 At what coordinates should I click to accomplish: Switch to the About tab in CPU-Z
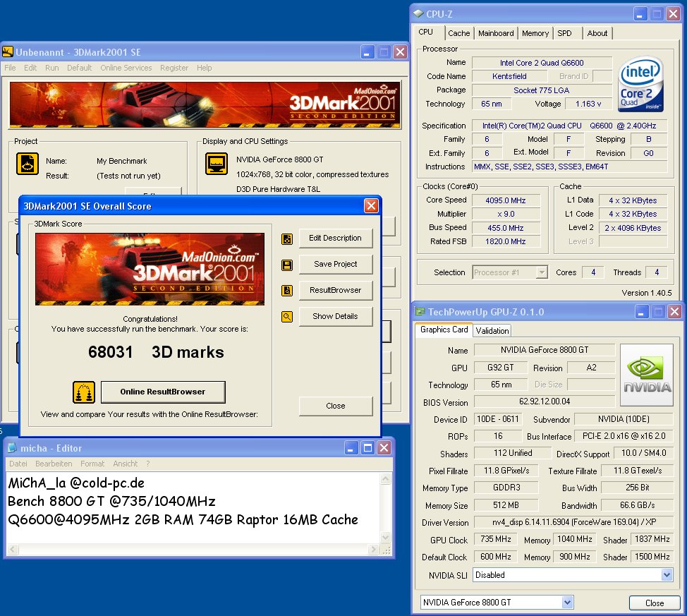(597, 33)
